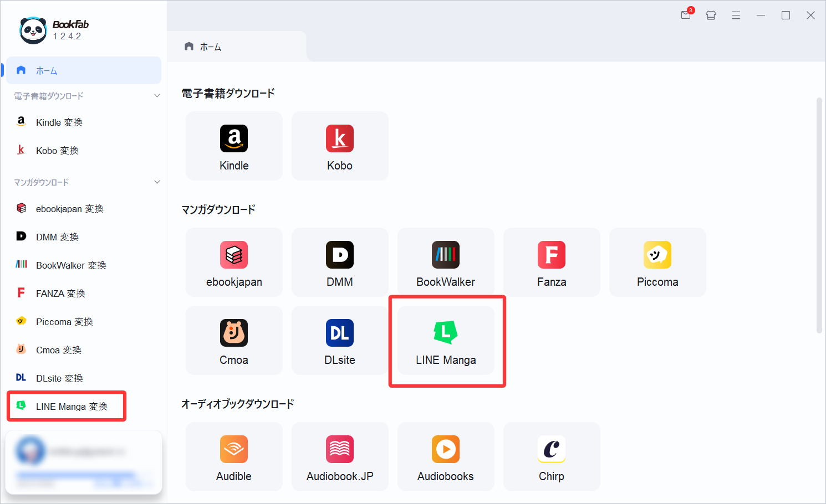Collapse the マンガダウンロード sidebar section
The height and width of the screenshot is (504, 826).
pos(157,182)
